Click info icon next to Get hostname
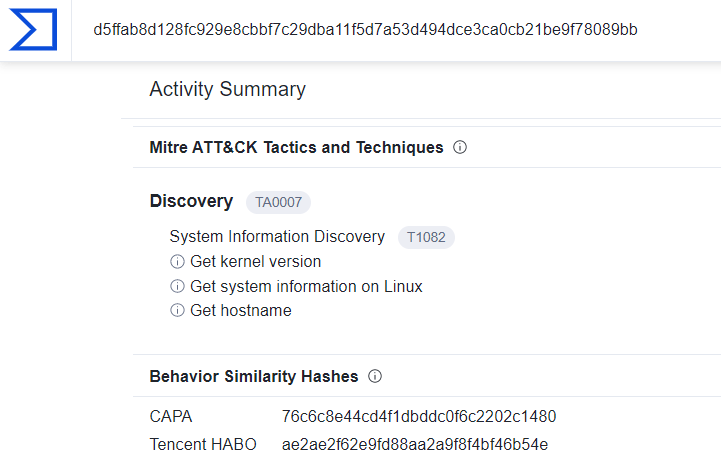Image resolution: width=721 pixels, height=471 pixels. 177,310
